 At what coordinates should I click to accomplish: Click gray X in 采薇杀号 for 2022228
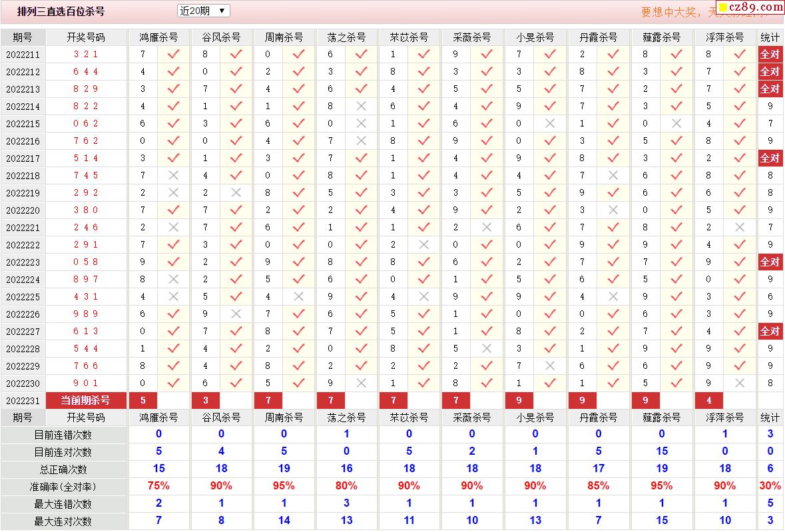pos(487,348)
